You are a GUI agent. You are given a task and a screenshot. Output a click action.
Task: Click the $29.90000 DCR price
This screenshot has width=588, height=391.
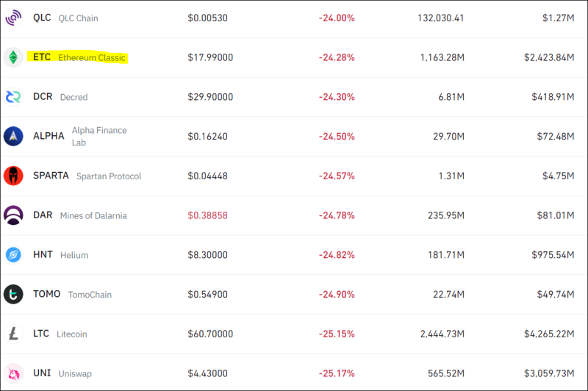click(210, 97)
